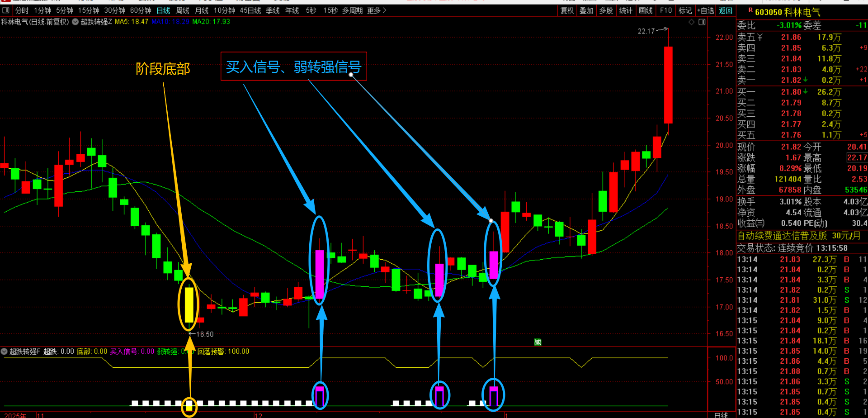Click the 叠加 overlay button
The width and height of the screenshot is (868, 418).
pyautogui.click(x=586, y=10)
